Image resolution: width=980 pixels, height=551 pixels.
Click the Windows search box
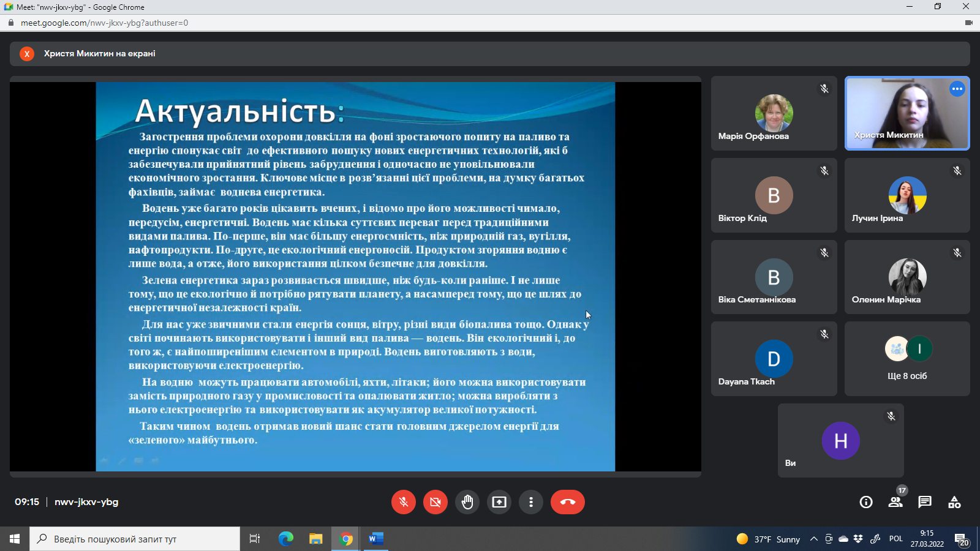pyautogui.click(x=135, y=539)
